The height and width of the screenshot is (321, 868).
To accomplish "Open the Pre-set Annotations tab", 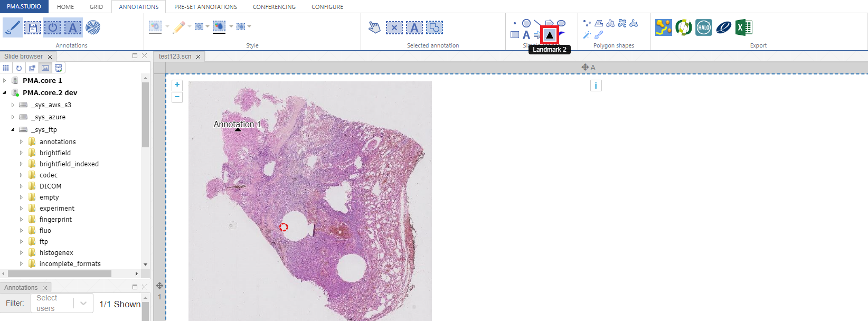I will click(205, 7).
